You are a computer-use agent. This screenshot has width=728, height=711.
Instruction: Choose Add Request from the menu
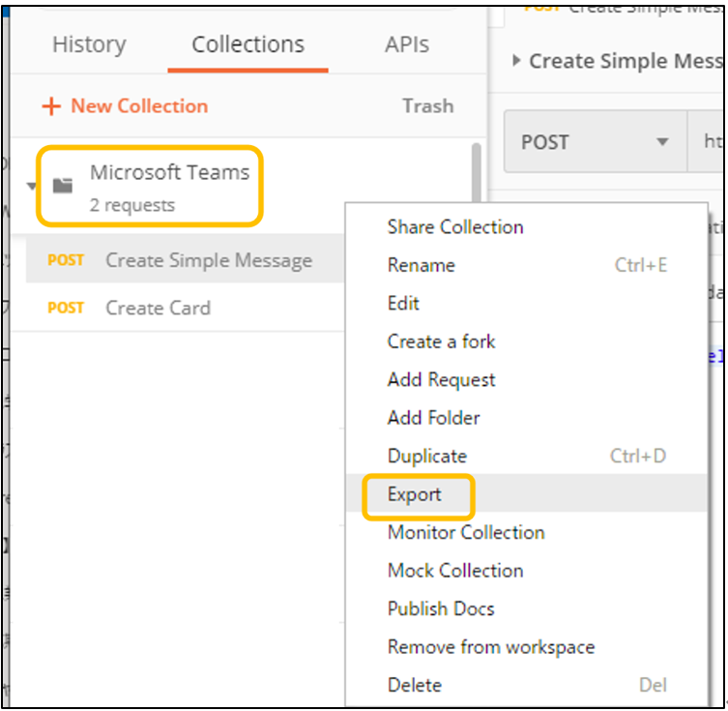click(x=527, y=379)
